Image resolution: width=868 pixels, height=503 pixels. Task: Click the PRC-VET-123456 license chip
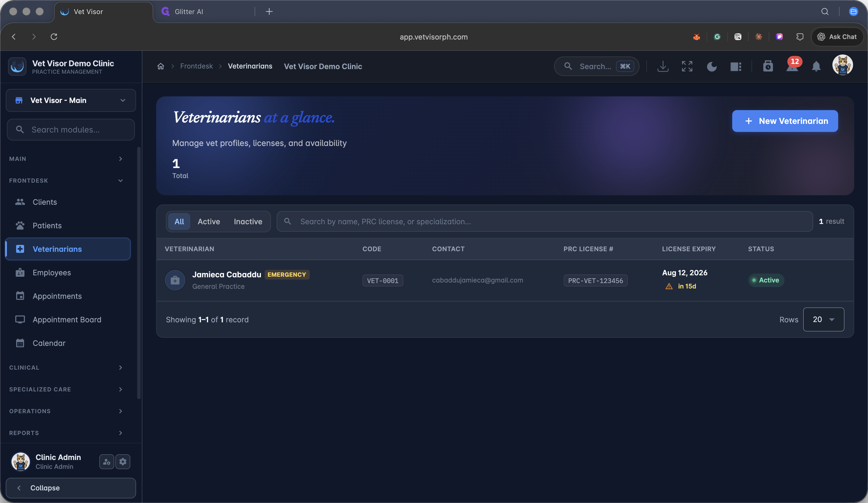(595, 280)
